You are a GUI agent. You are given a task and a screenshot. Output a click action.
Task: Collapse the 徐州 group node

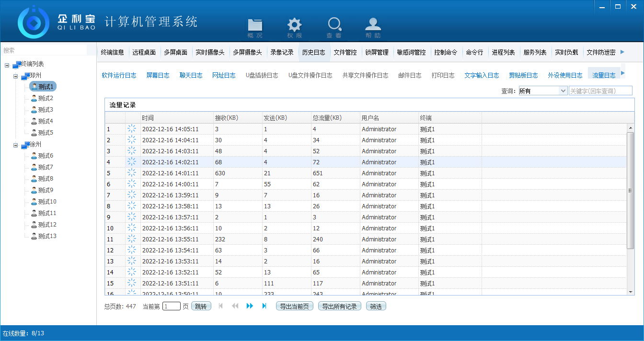click(16, 145)
